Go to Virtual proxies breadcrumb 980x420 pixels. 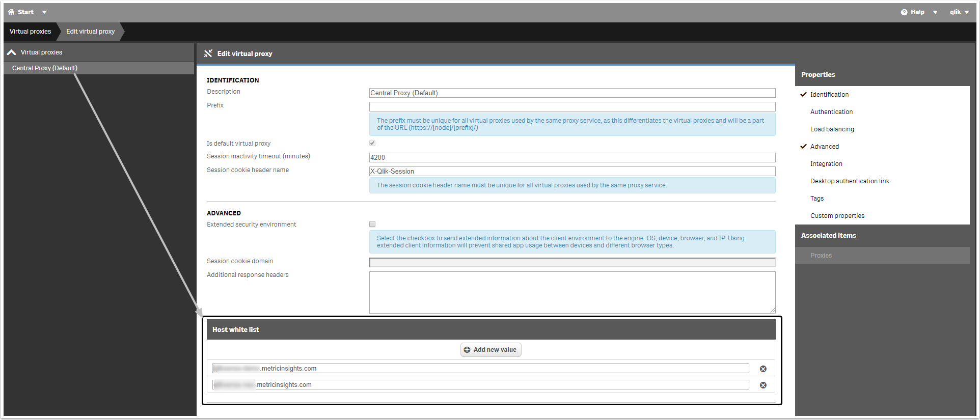(x=30, y=32)
